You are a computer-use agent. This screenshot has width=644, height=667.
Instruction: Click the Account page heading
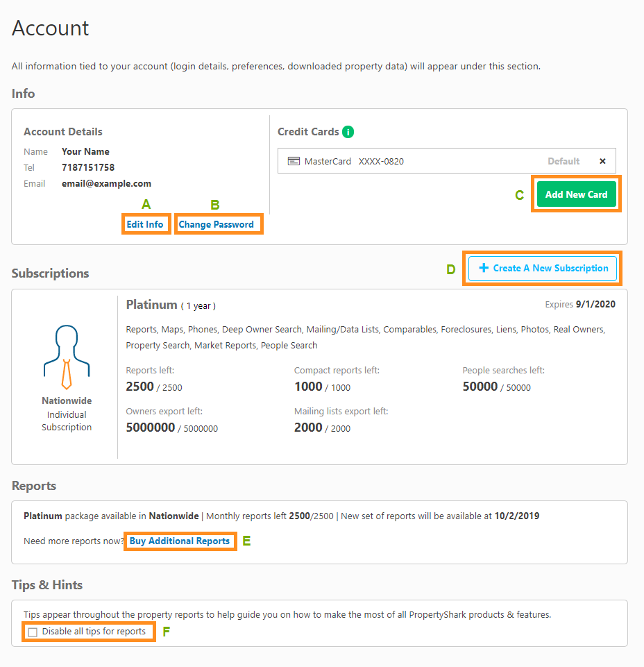tap(50, 28)
